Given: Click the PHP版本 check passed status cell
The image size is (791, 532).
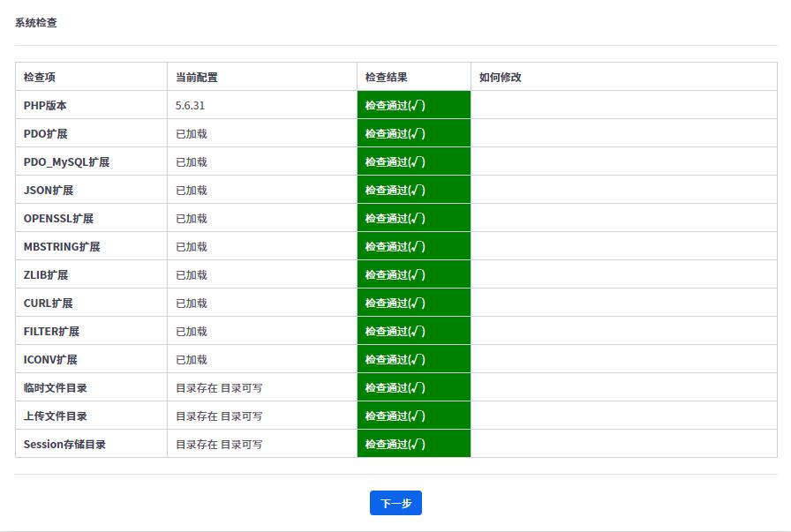Looking at the screenshot, I should tap(413, 105).
